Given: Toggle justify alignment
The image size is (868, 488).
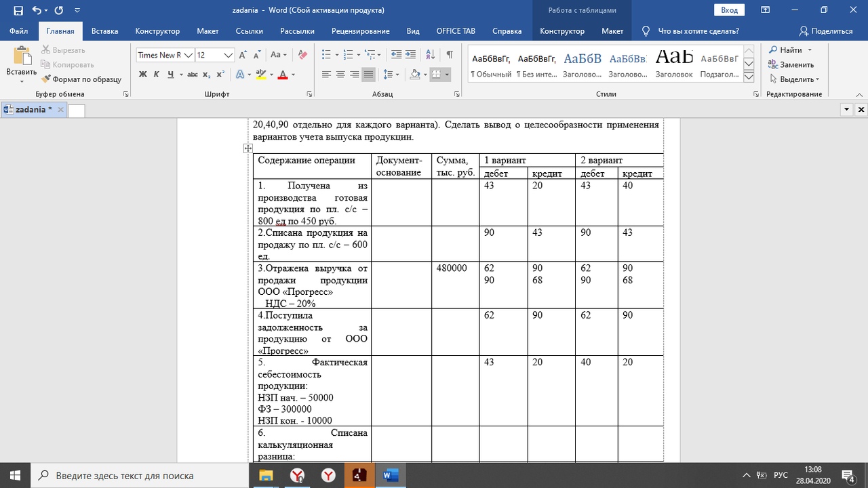Looking at the screenshot, I should [368, 75].
